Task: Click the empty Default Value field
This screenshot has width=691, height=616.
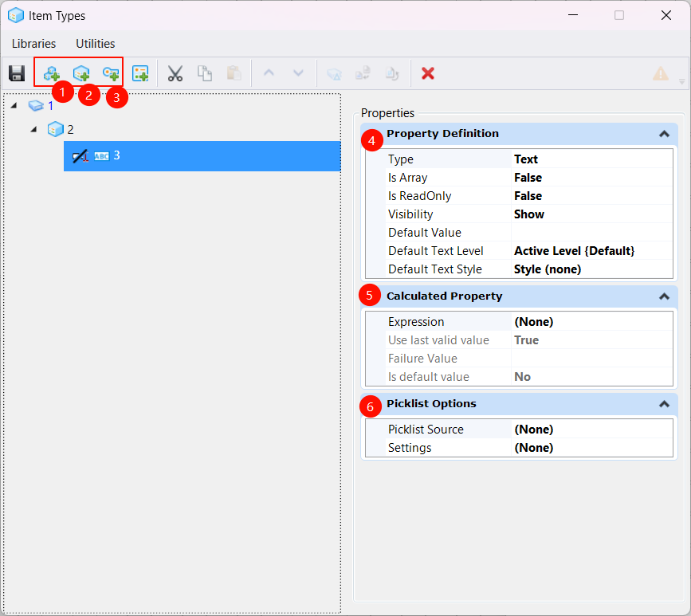Action: pos(590,233)
